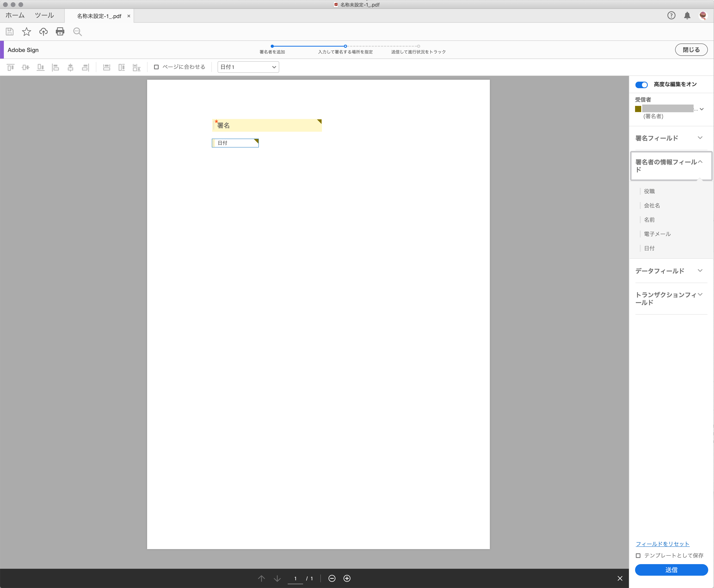
Task: Toggle the 高度な編集をオン switch
Action: (642, 85)
